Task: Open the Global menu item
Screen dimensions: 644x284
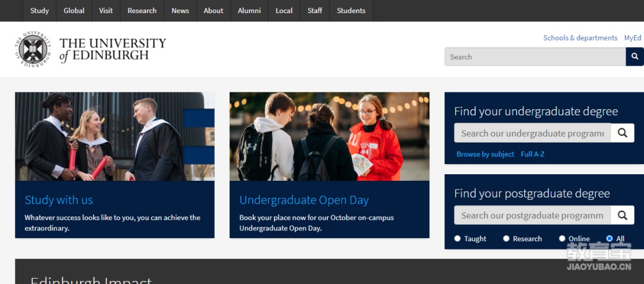Action: coord(74,11)
